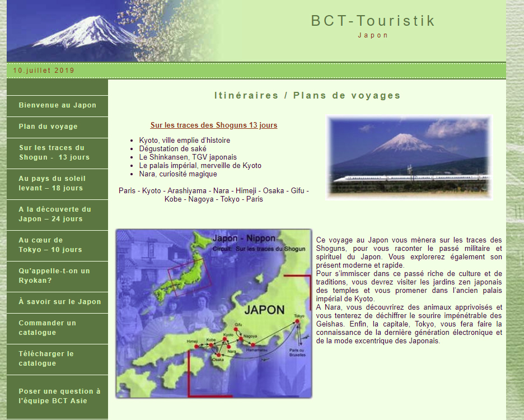Click the Japon - Nippon circuit map
Viewport: 524px width, 420px height.
tap(214, 314)
